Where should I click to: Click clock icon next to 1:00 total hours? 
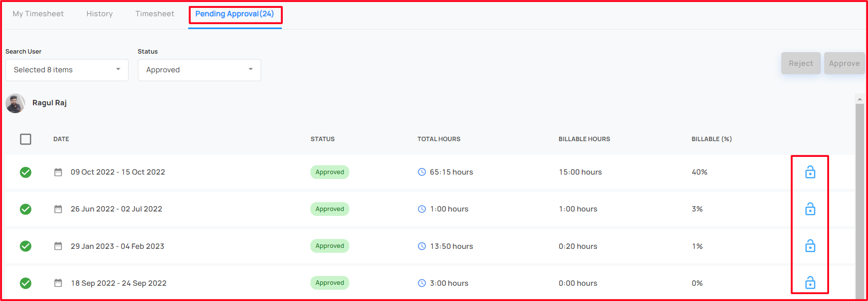click(422, 209)
